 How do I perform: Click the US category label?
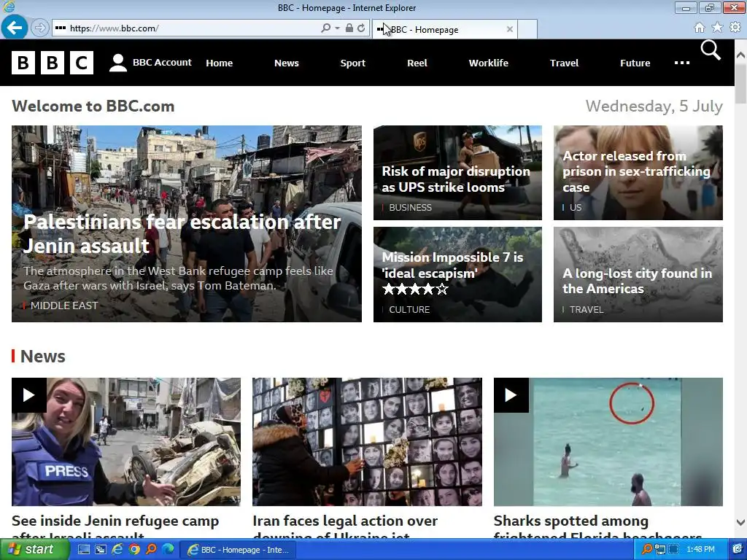576,208
